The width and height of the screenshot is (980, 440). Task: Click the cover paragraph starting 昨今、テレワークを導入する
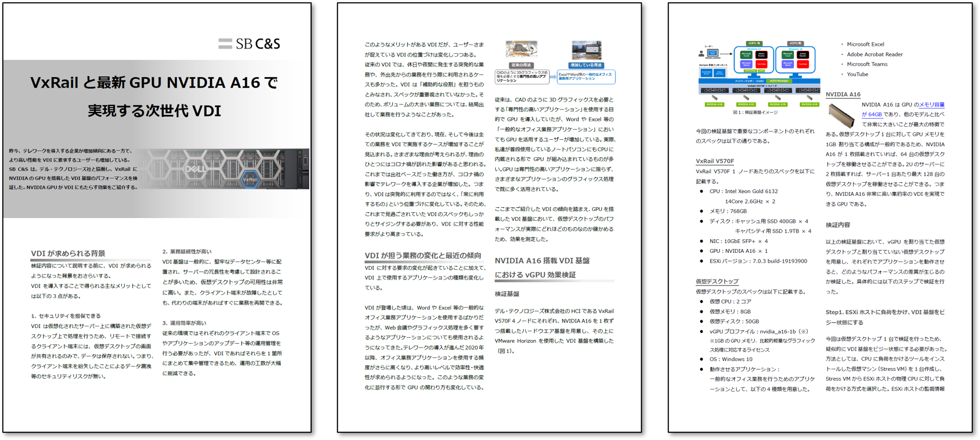73,169
